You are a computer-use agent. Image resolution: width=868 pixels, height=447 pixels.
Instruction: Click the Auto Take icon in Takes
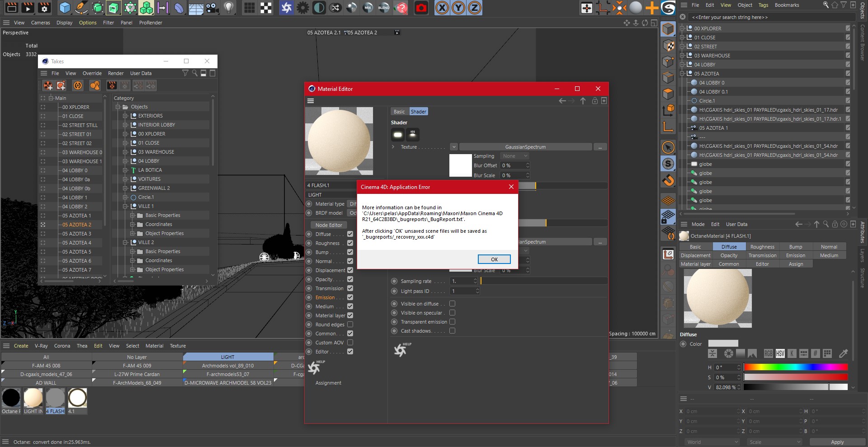(x=78, y=85)
